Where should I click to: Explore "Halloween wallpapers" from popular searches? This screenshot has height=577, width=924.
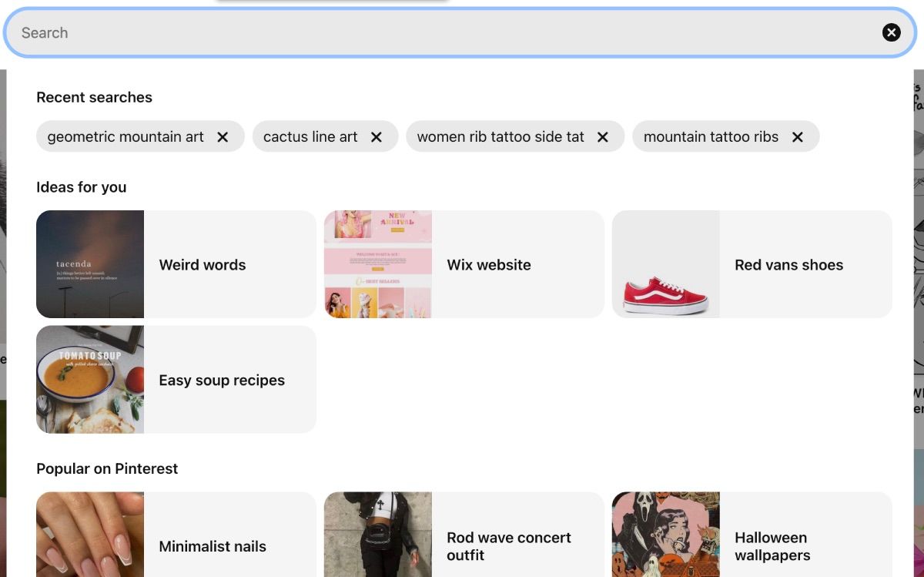coord(771,546)
